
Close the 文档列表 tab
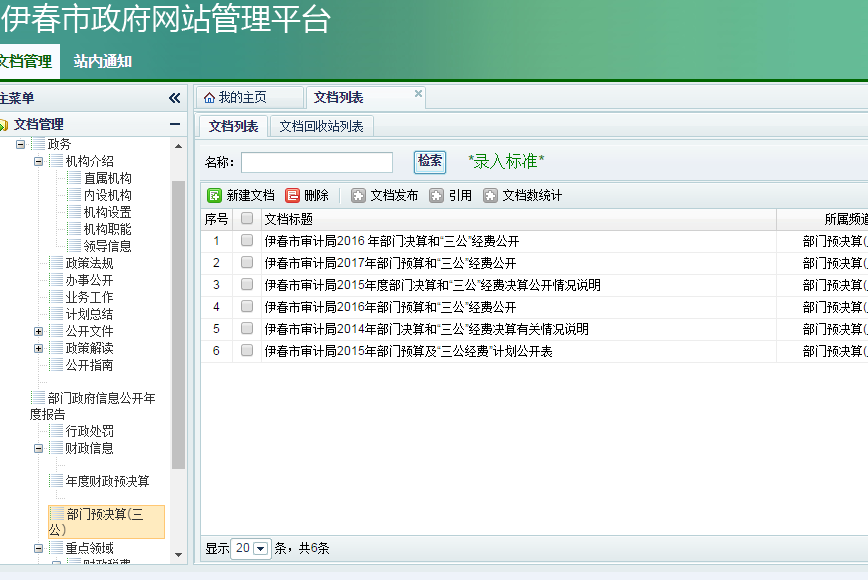418,94
